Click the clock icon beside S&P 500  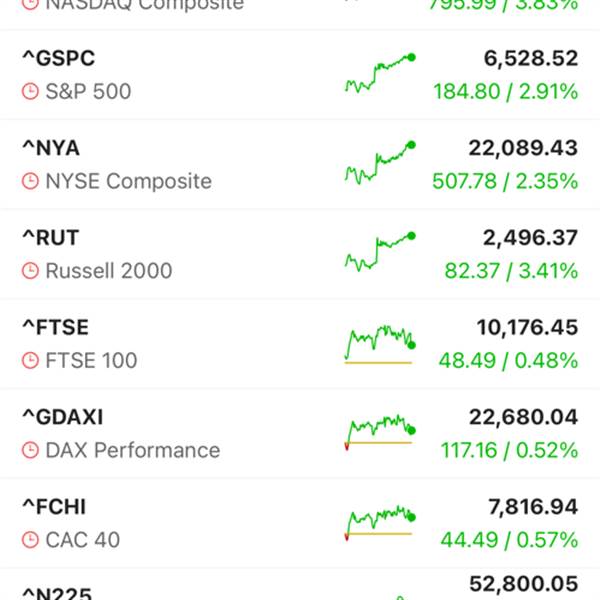30,92
